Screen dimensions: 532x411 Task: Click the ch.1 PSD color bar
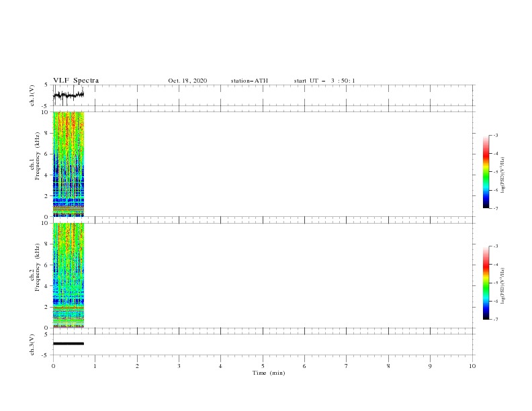486,172
